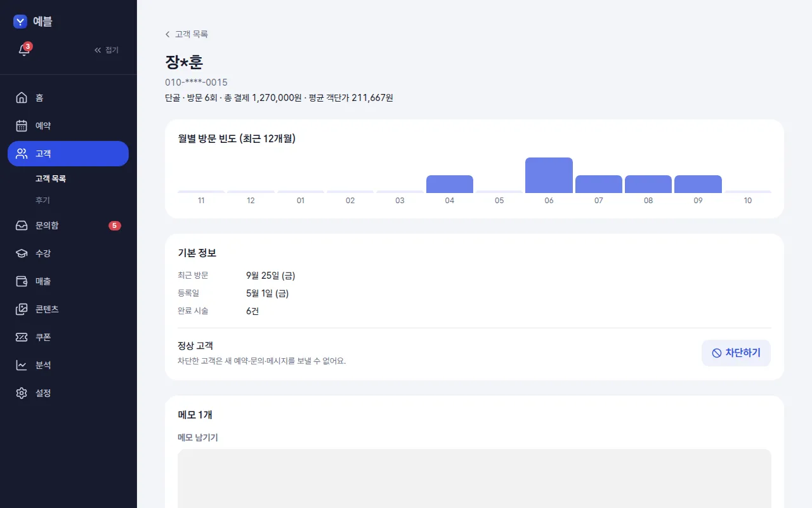
Task: Collapse sidebar with 접기 button
Action: click(107, 50)
